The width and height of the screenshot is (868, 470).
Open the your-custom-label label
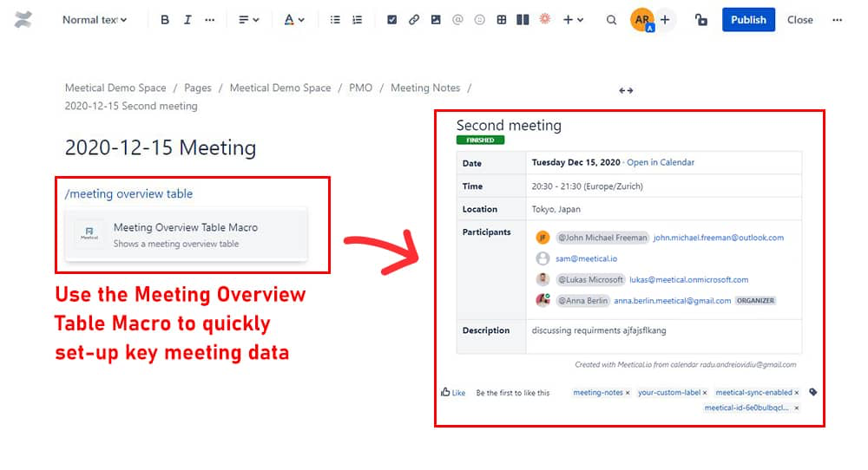click(669, 393)
